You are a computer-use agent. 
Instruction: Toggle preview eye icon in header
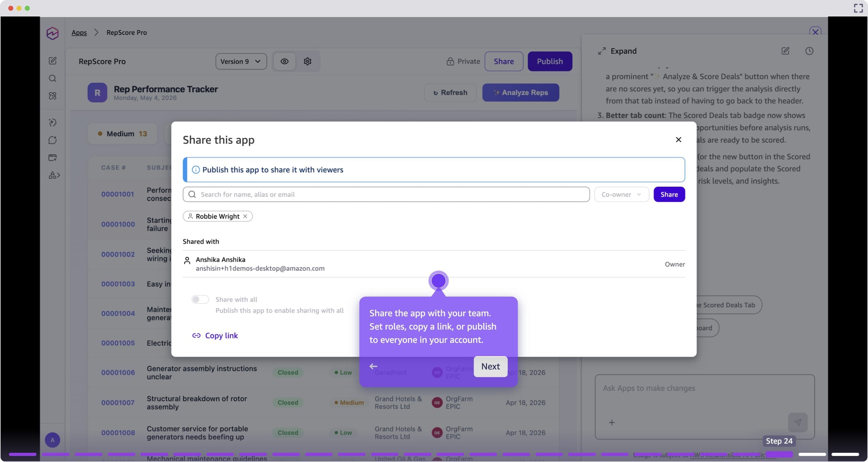[284, 61]
